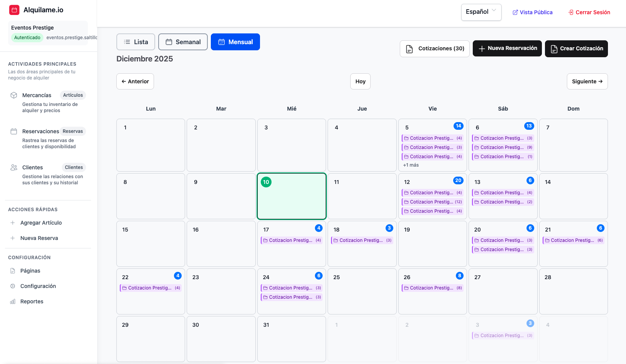This screenshot has height=364, width=626.
Task: Click the blue 6 badge on December 24
Action: click(319, 276)
